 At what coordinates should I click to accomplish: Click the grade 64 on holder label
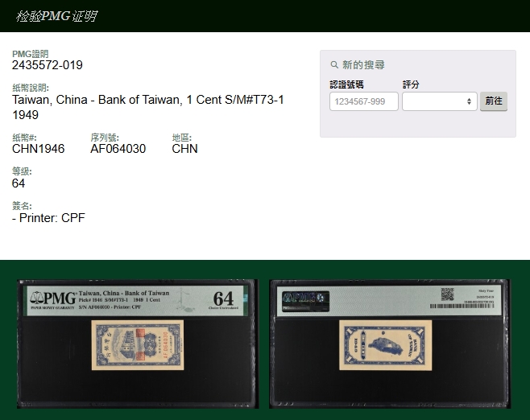pyautogui.click(x=223, y=299)
